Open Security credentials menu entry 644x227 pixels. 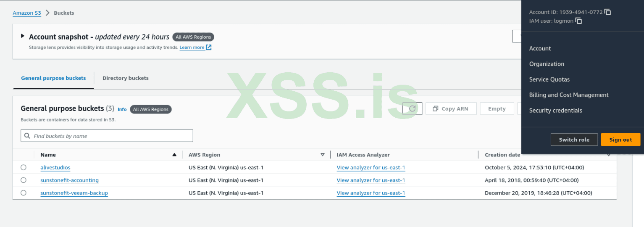[556, 111]
